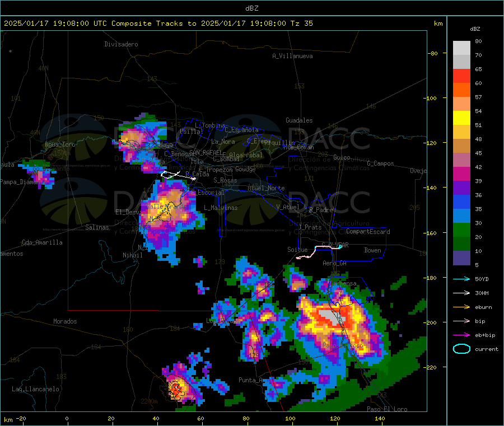Click the Bowen map label
The height and width of the screenshot is (426, 504).
click(x=372, y=250)
